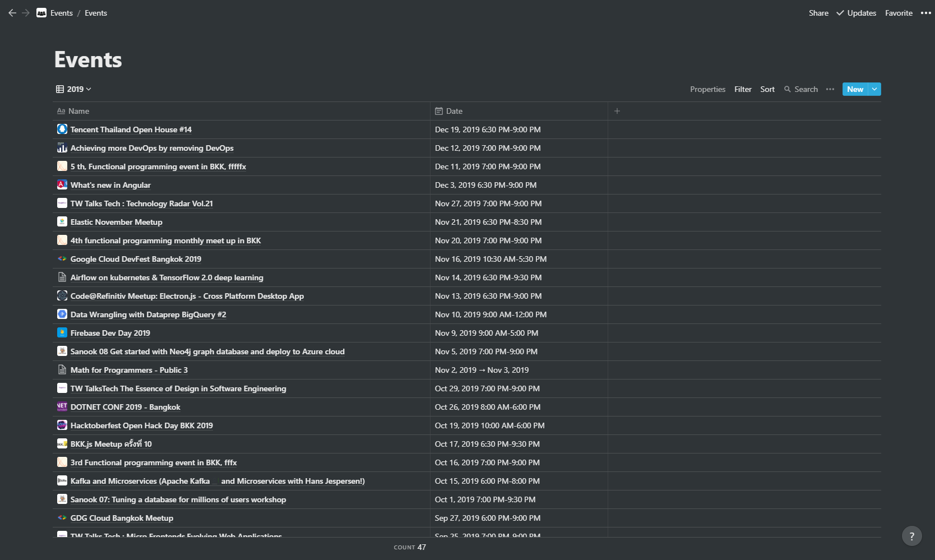Image resolution: width=935 pixels, height=560 pixels.
Task: Click the Share button
Action: pyautogui.click(x=818, y=13)
